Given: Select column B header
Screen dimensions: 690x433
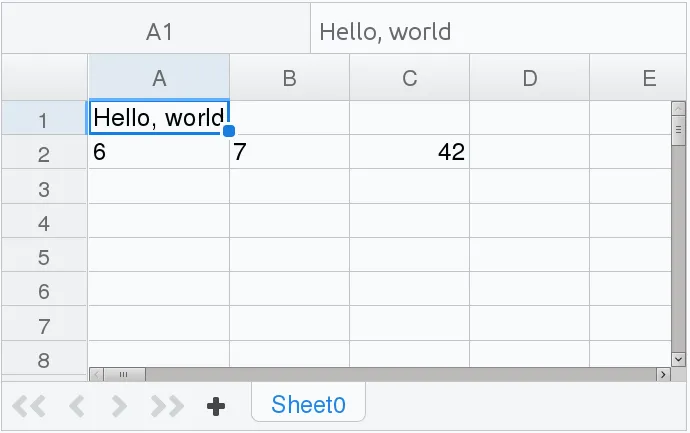Looking at the screenshot, I should (x=290, y=77).
